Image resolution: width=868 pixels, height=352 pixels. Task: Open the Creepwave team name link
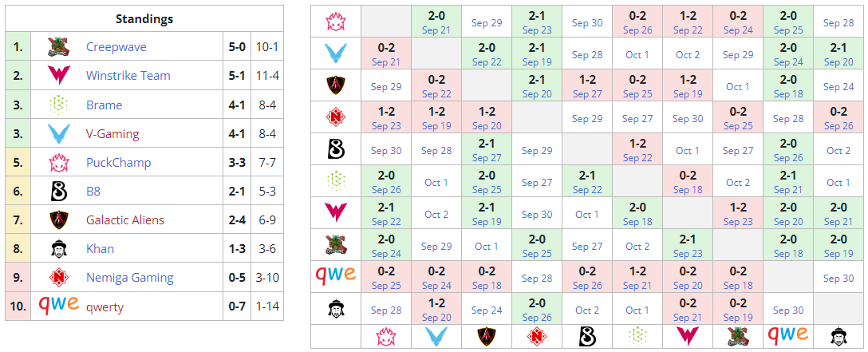coord(116,47)
